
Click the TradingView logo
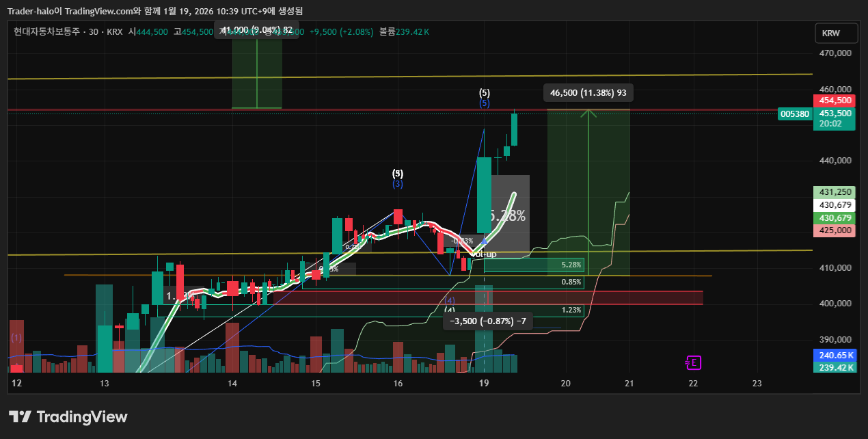(x=68, y=416)
